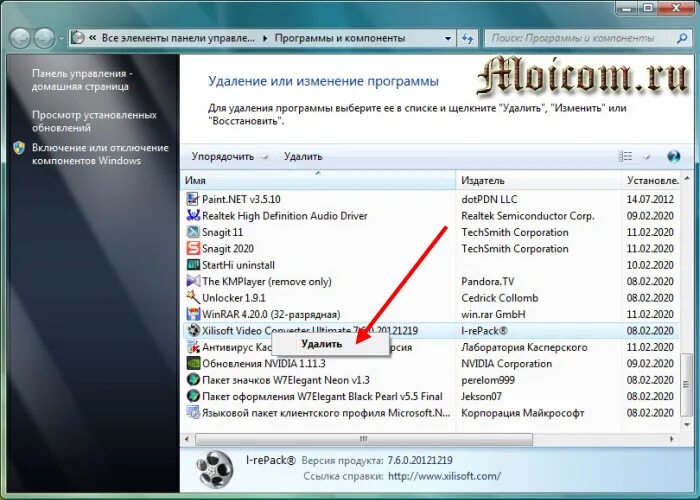This screenshot has height=500, width=700.
Task: Click the Snagit 11 icon
Action: tap(193, 232)
